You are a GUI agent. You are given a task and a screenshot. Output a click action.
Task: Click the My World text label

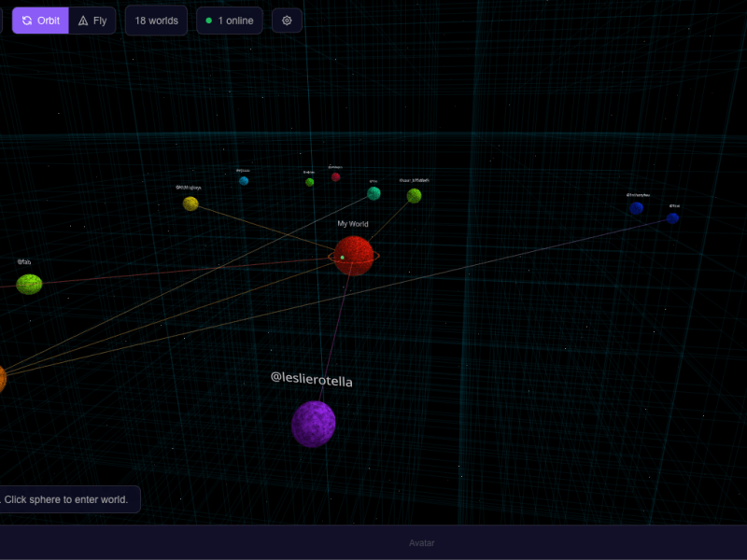click(x=353, y=224)
